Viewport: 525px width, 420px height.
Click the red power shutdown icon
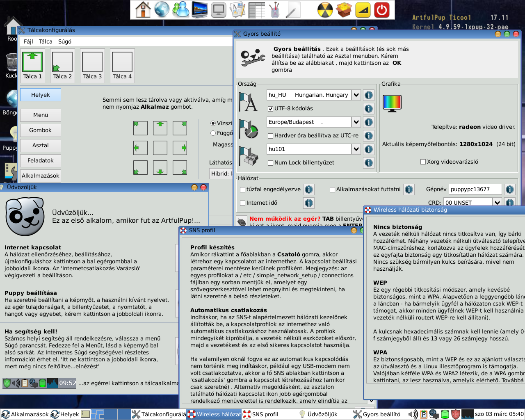point(382,9)
